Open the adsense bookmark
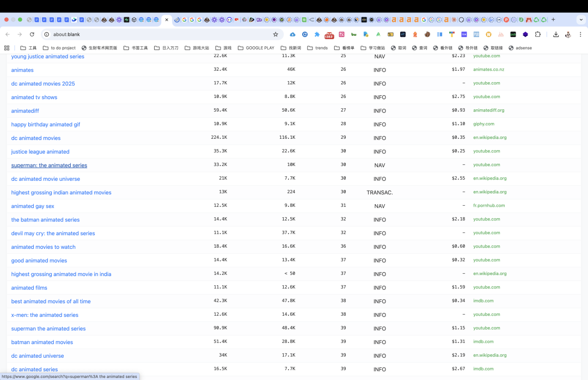 [520, 48]
